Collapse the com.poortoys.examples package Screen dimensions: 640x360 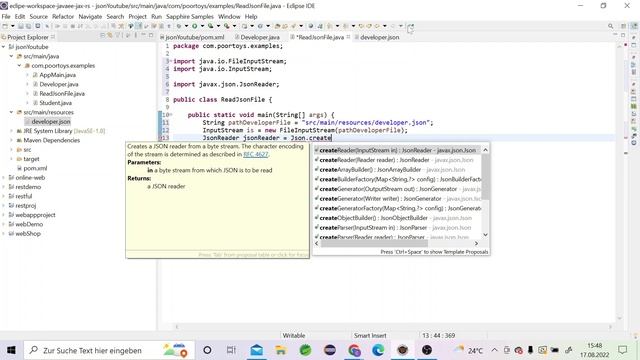pos(19,65)
